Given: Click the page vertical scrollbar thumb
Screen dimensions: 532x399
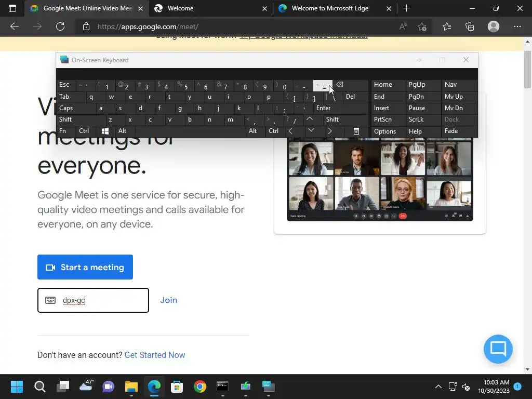Looking at the screenshot, I should pyautogui.click(x=527, y=70).
